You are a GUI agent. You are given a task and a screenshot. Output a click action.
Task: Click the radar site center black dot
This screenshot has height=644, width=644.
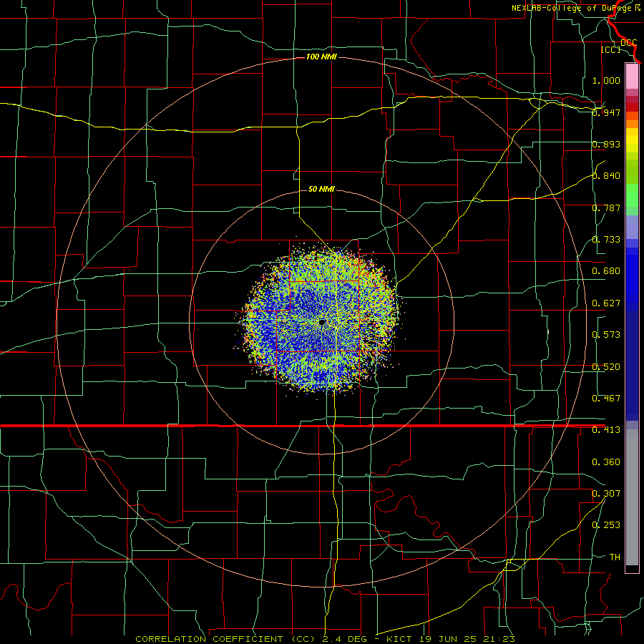click(322, 323)
